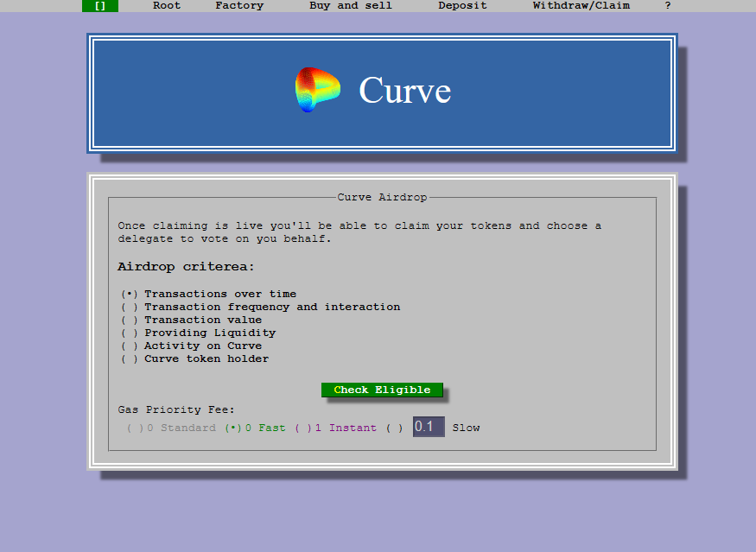This screenshot has height=552, width=756.
Task: Click the green [] menu toggle
Action: [100, 6]
